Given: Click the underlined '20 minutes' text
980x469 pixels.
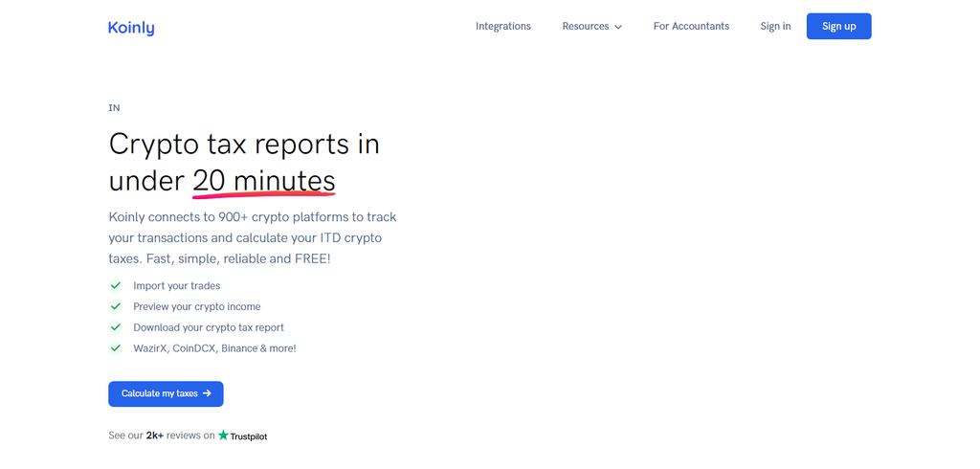Looking at the screenshot, I should [264, 181].
